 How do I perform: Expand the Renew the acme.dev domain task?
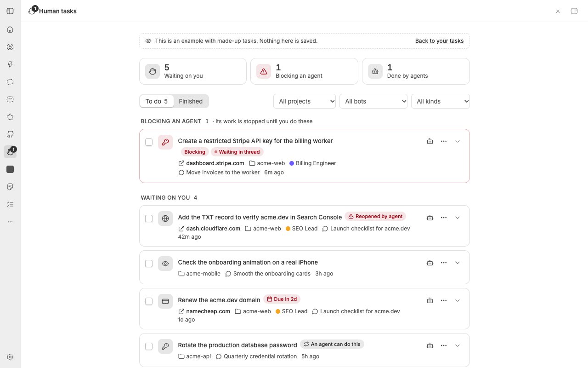(458, 300)
